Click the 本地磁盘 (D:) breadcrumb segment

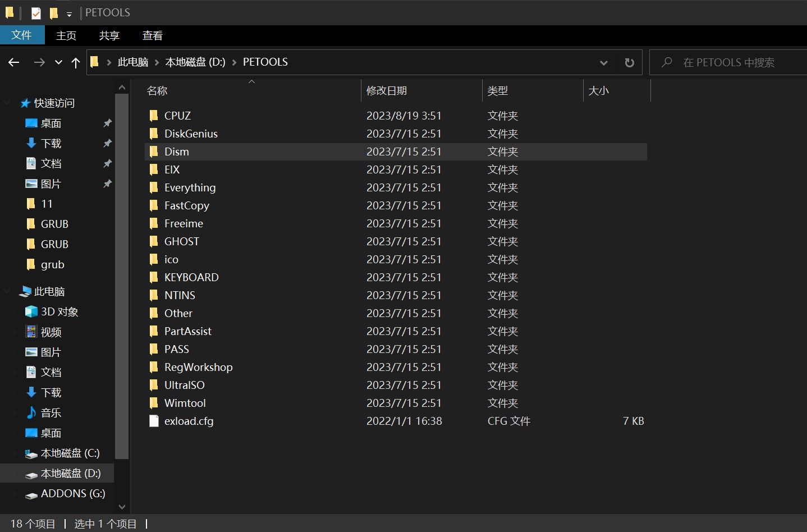point(195,62)
